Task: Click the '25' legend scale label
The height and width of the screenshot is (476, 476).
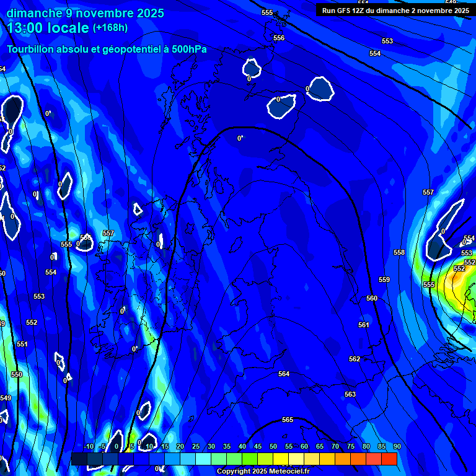Action: [196, 446]
